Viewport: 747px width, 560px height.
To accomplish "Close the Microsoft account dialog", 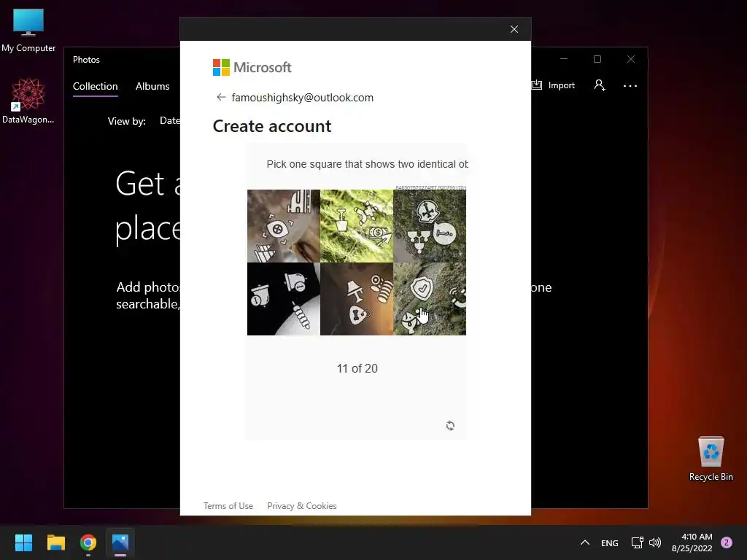I will tap(514, 29).
